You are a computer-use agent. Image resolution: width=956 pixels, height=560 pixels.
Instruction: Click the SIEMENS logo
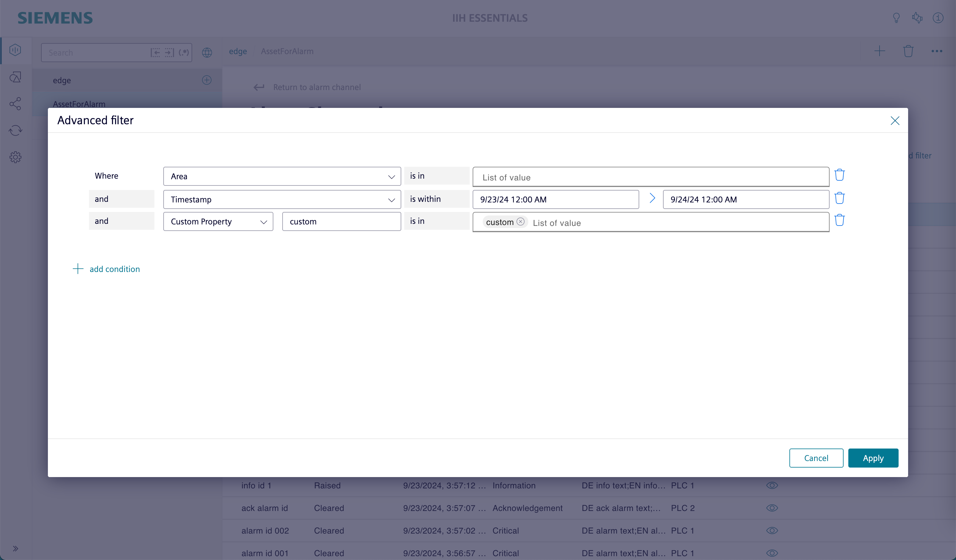click(55, 18)
